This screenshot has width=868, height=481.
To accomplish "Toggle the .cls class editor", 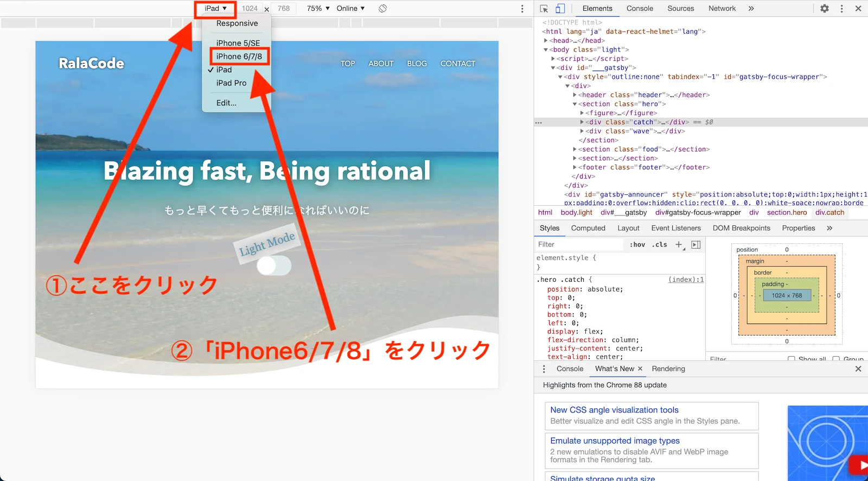I will click(660, 245).
